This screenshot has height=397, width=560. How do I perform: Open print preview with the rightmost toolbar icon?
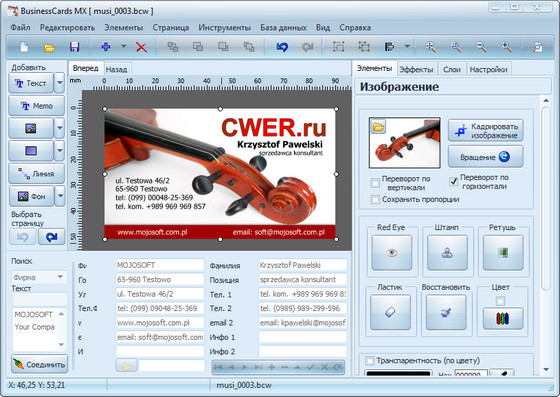coord(537,47)
